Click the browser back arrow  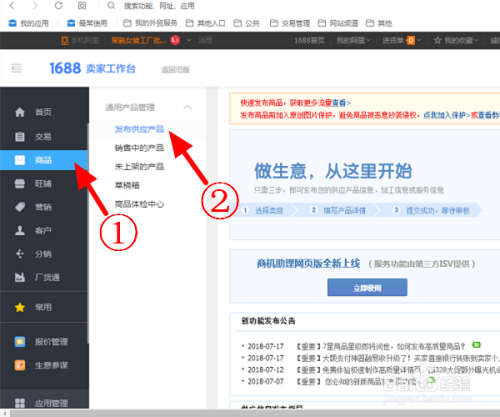pos(12,6)
